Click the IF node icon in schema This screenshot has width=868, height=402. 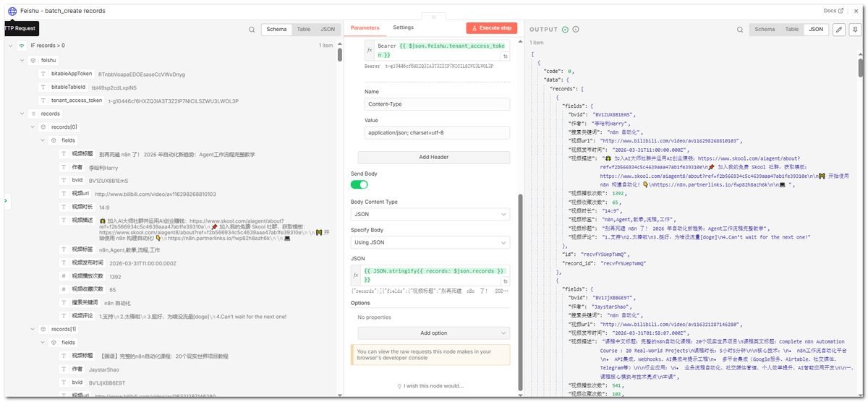22,45
